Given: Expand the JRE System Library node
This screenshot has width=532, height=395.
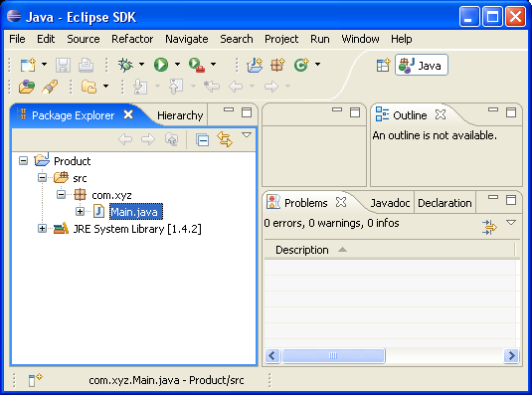Looking at the screenshot, I should point(42,229).
